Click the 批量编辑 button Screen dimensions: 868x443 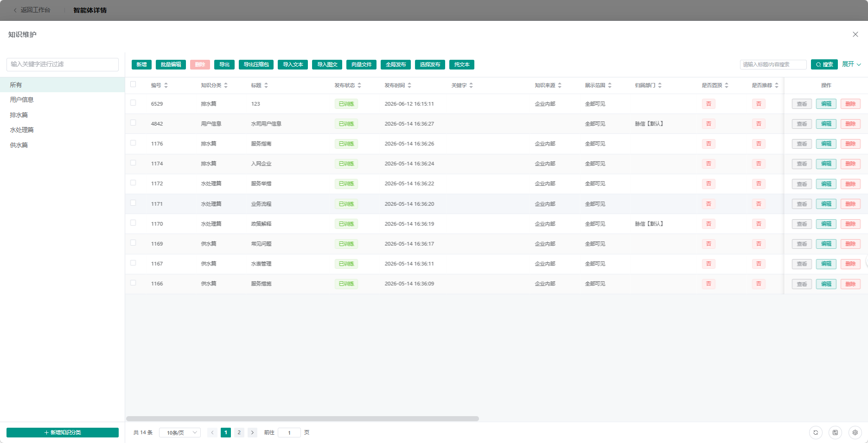pyautogui.click(x=171, y=64)
